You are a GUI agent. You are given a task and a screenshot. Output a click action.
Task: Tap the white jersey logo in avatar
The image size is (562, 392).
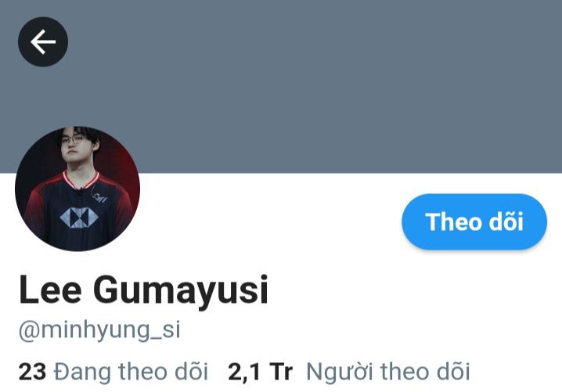tap(79, 218)
